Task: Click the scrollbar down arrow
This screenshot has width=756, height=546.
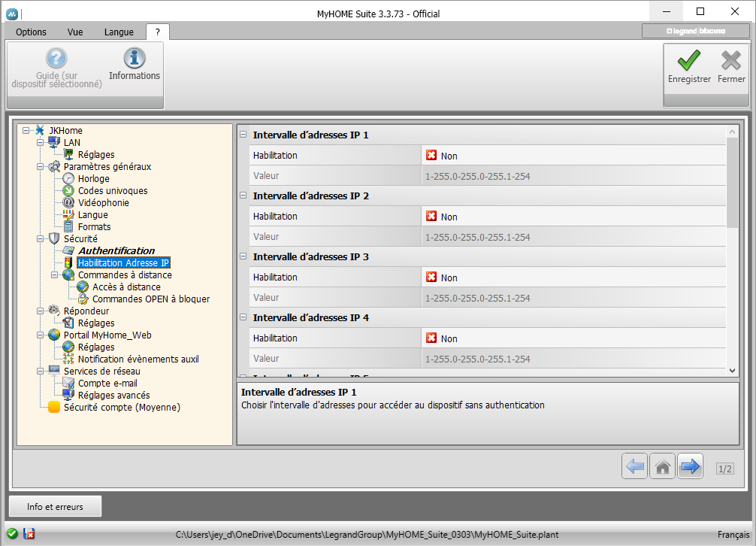Action: pyautogui.click(x=732, y=371)
